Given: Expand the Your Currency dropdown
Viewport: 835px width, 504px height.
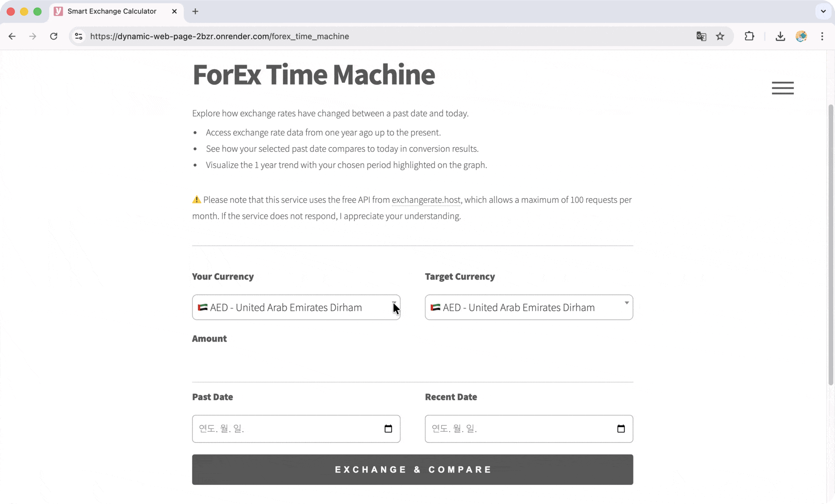Looking at the screenshot, I should tap(296, 307).
